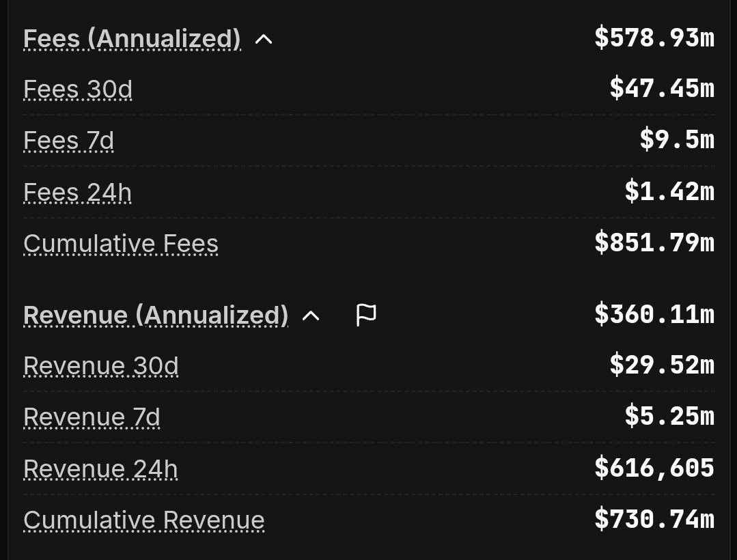The height and width of the screenshot is (560, 737).
Task: Select the Revenue 24h label
Action: pos(100,468)
